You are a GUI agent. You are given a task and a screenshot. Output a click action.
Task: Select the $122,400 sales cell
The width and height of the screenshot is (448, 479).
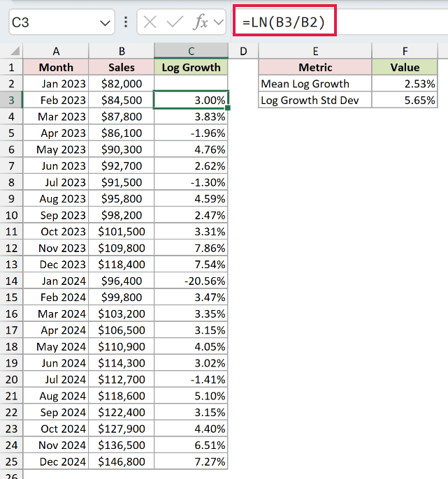click(122, 412)
